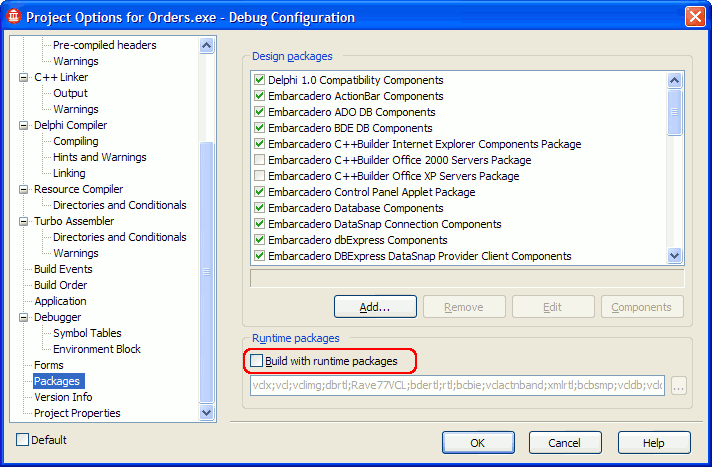
Task: Click the ellipsis browse button for runtime packages
Action: 679,386
